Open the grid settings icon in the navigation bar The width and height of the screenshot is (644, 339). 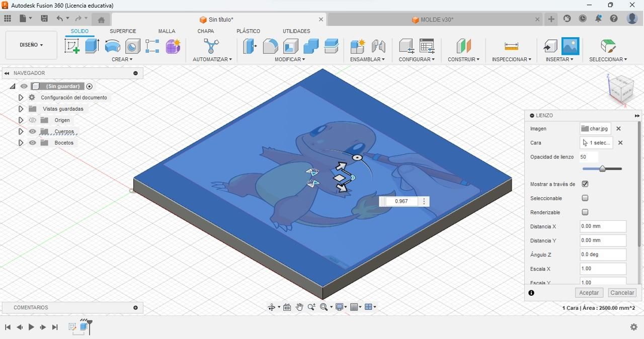tap(356, 307)
